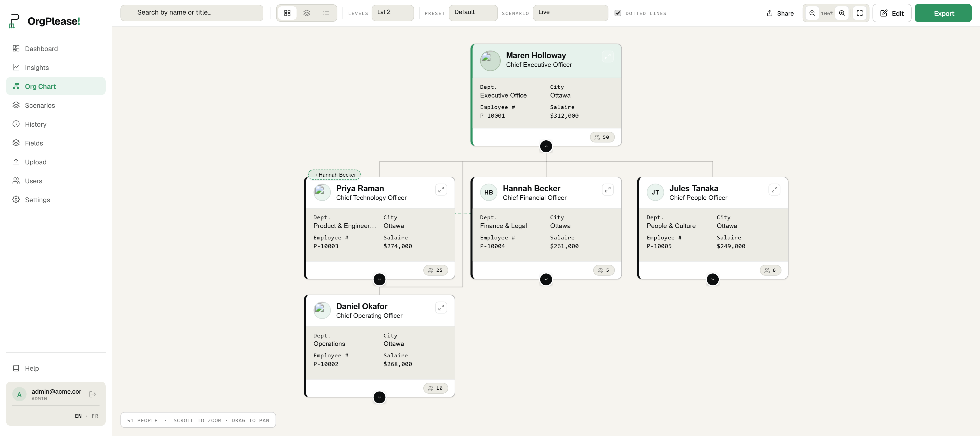Screen dimensions: 980x436
Task: Click the Share button
Action: [780, 13]
